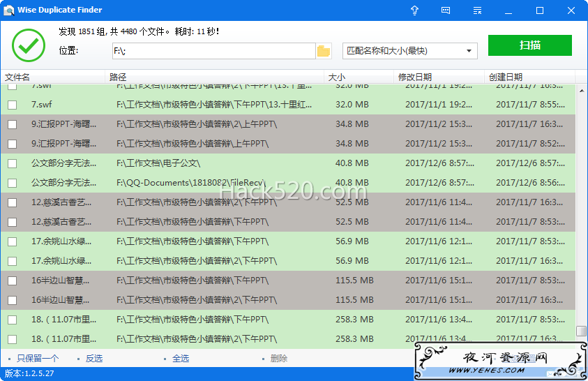The height and width of the screenshot is (381, 588).
Task: Click the Wise Duplicate Finder app icon
Action: pyautogui.click(x=8, y=10)
